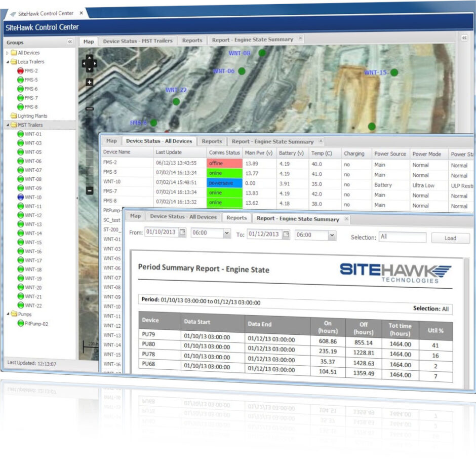476x465 pixels.
Task: Open the To date calendar picker
Action: [x=286, y=235]
